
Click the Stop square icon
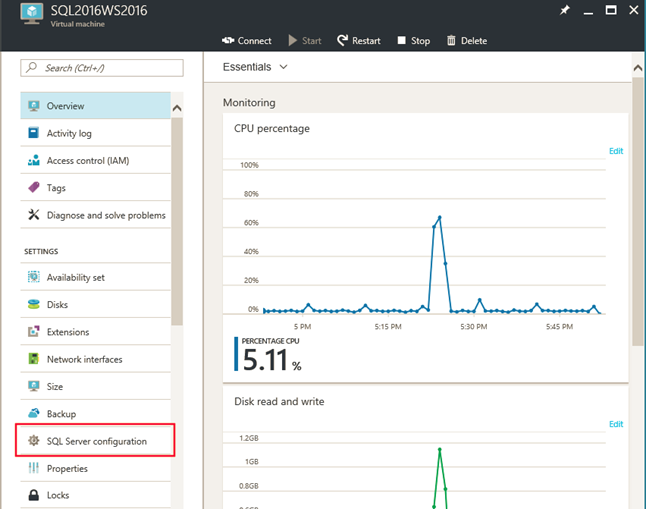pos(401,40)
